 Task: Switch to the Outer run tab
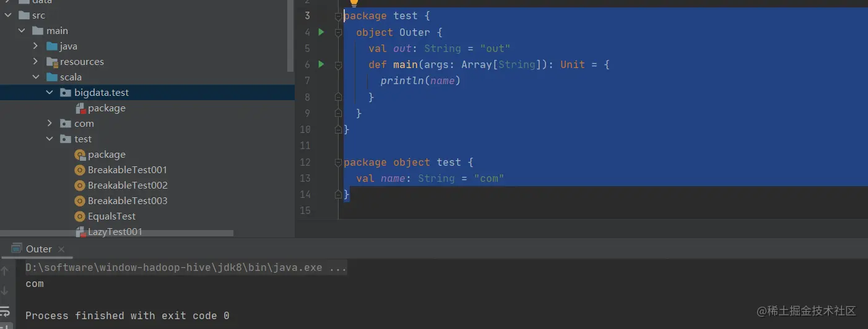tap(38, 249)
